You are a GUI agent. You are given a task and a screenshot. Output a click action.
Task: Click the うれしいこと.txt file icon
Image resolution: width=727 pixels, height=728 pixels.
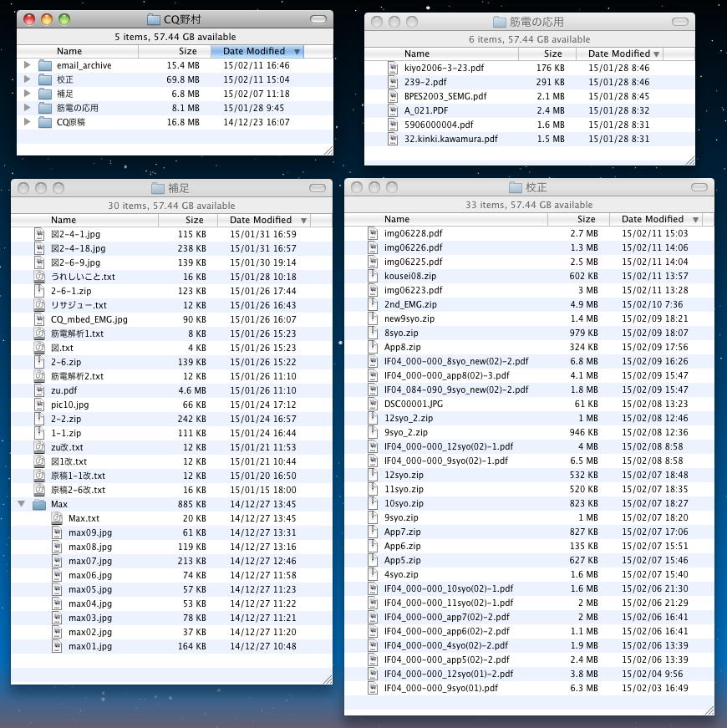point(39,277)
